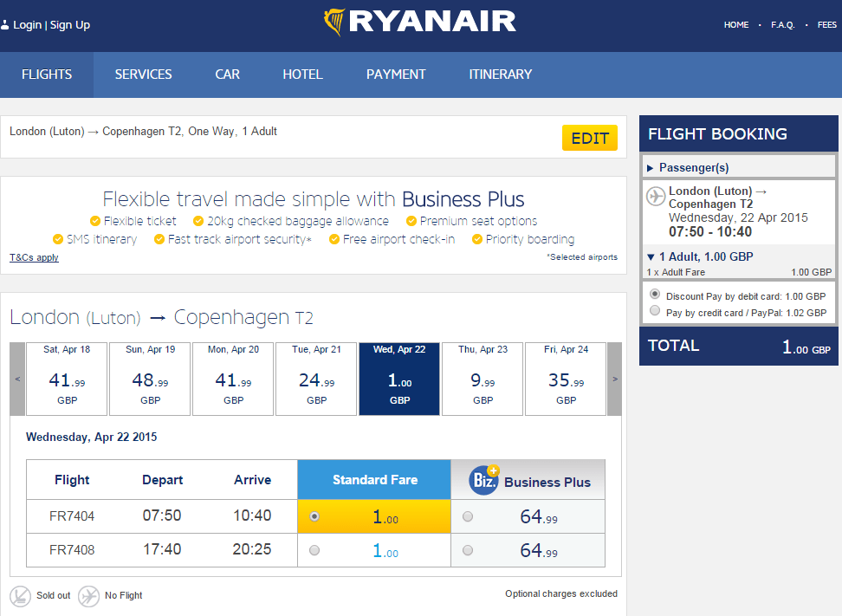Image resolution: width=842 pixels, height=616 pixels.
Task: Click the 17:40 departure time
Action: 162,549
